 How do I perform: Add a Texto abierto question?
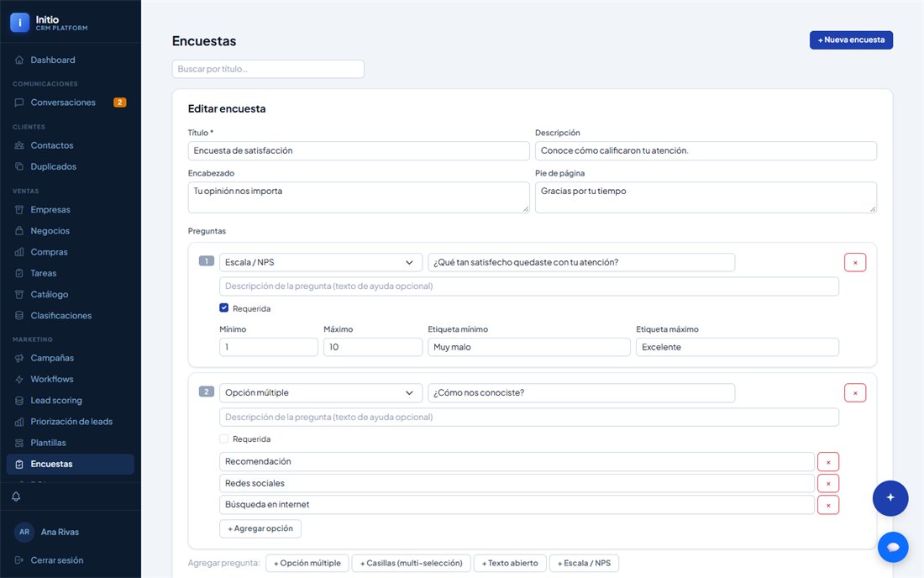coord(510,563)
